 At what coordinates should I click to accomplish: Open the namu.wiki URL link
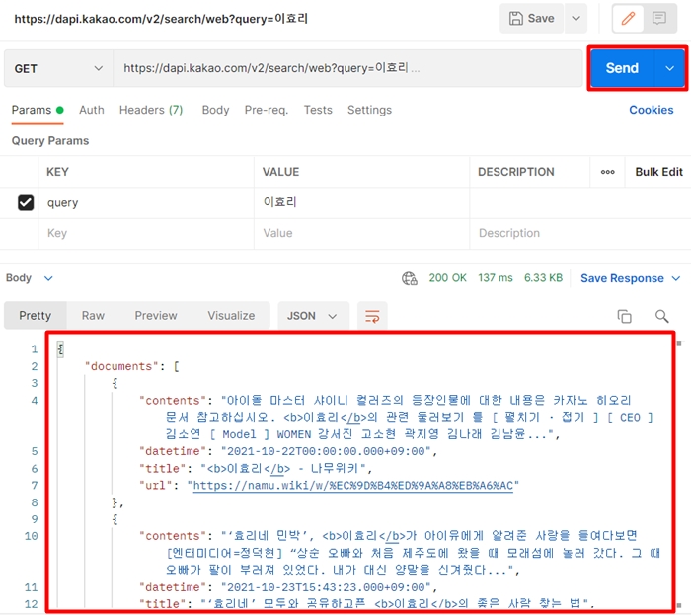tap(353, 486)
